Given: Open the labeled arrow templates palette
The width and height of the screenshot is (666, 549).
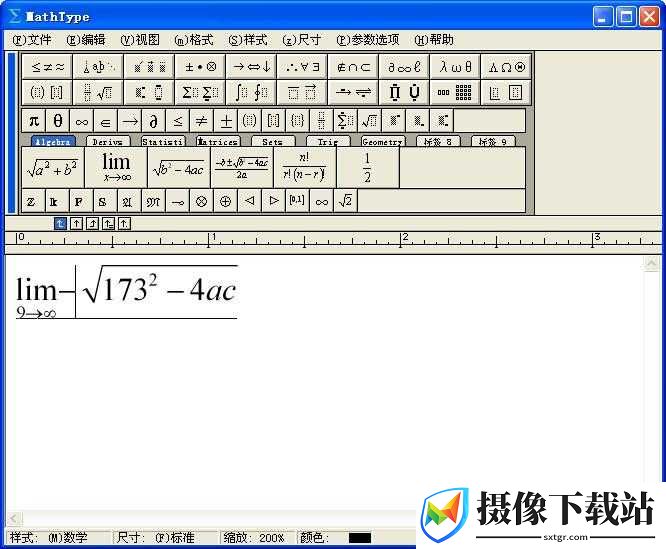Looking at the screenshot, I should coord(353,92).
